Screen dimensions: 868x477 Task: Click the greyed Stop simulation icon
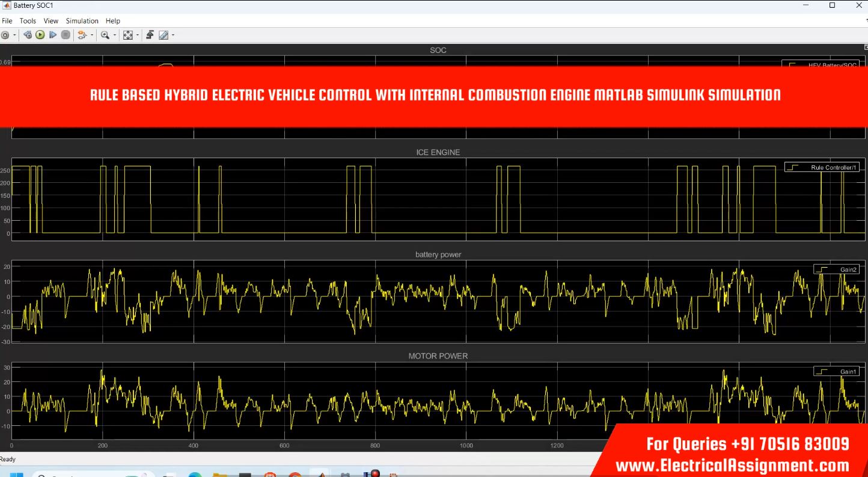[66, 35]
